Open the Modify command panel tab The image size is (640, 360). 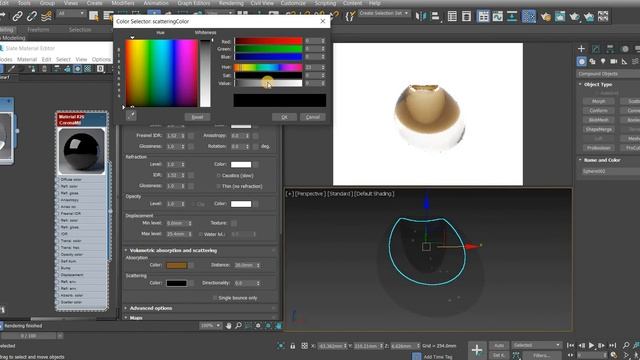[x=596, y=49]
